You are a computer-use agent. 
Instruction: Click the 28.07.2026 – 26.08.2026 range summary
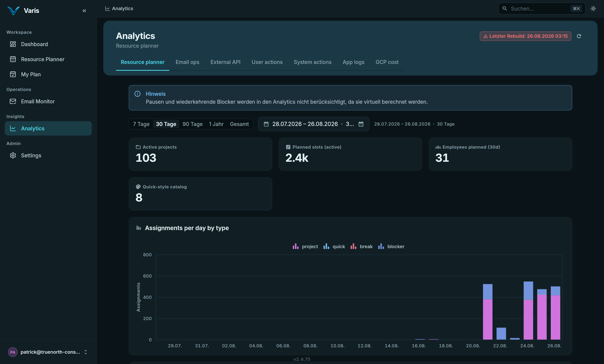pyautogui.click(x=414, y=124)
